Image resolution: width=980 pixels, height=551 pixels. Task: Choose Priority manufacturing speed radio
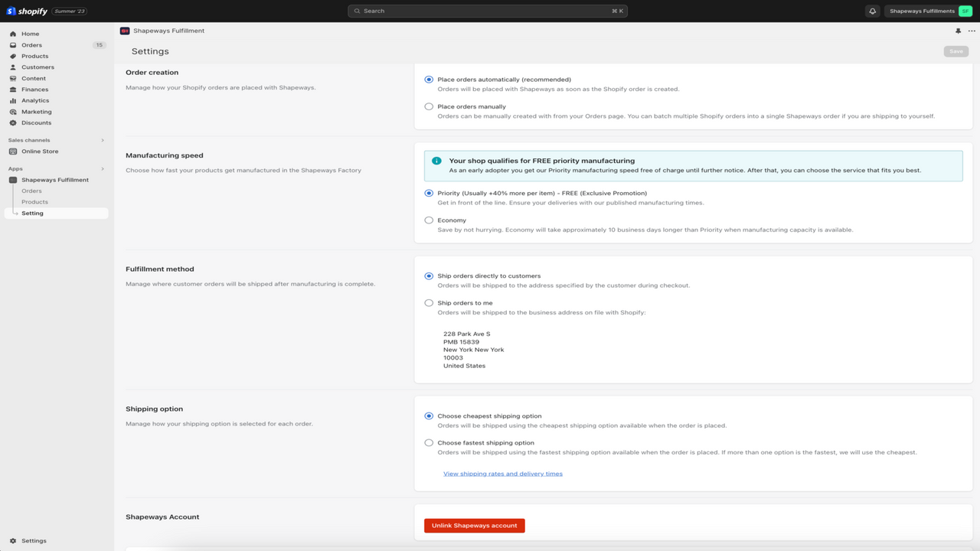(429, 194)
